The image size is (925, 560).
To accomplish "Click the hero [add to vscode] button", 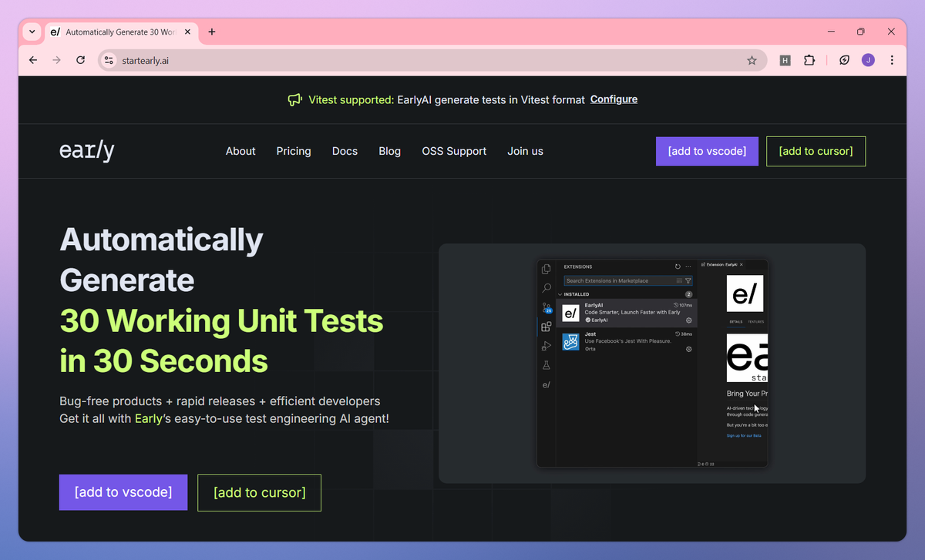I will 123,492.
